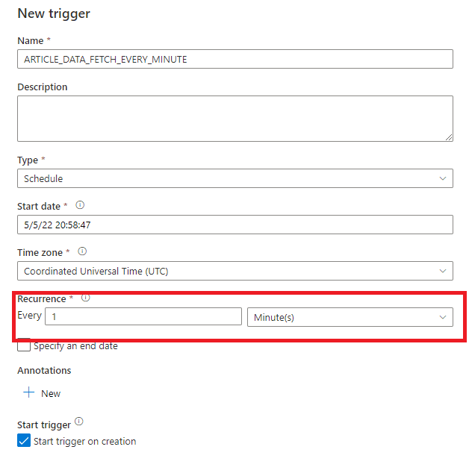Click the Start date input field

(234, 225)
